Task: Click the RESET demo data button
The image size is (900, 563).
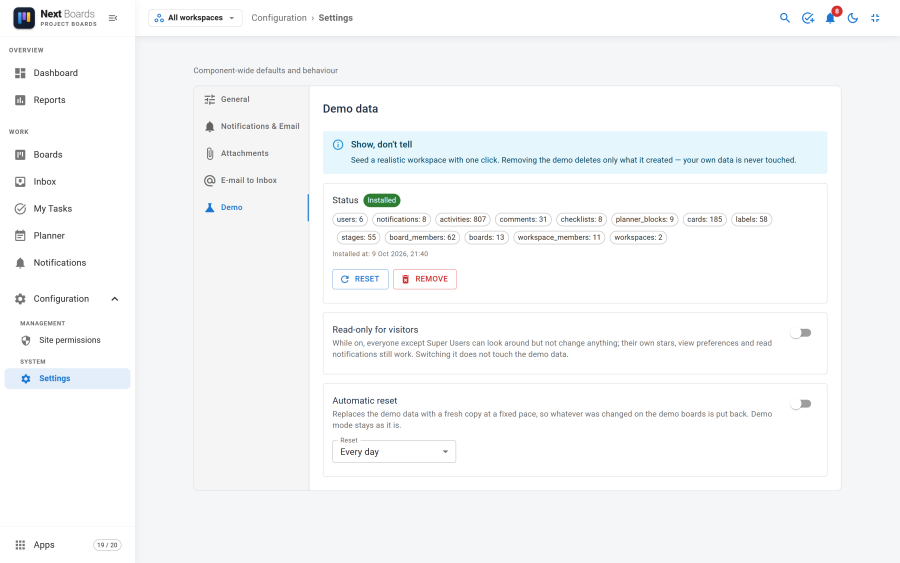Action: [x=360, y=279]
